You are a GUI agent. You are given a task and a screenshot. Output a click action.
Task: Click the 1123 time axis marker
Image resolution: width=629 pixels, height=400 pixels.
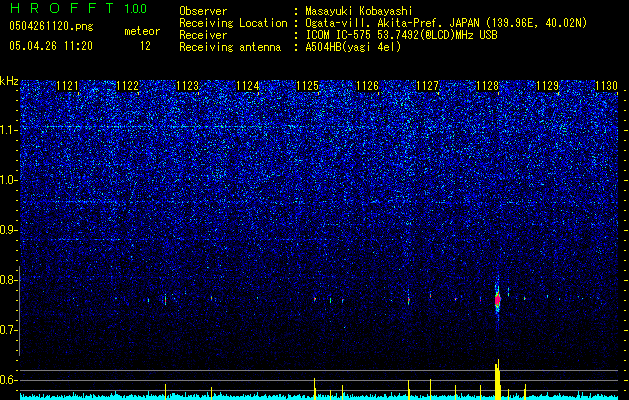click(187, 86)
